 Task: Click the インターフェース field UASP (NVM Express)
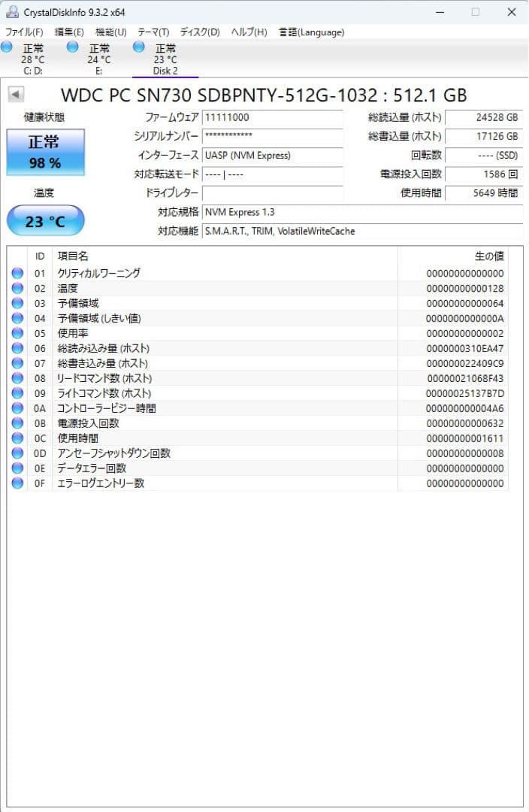272,156
